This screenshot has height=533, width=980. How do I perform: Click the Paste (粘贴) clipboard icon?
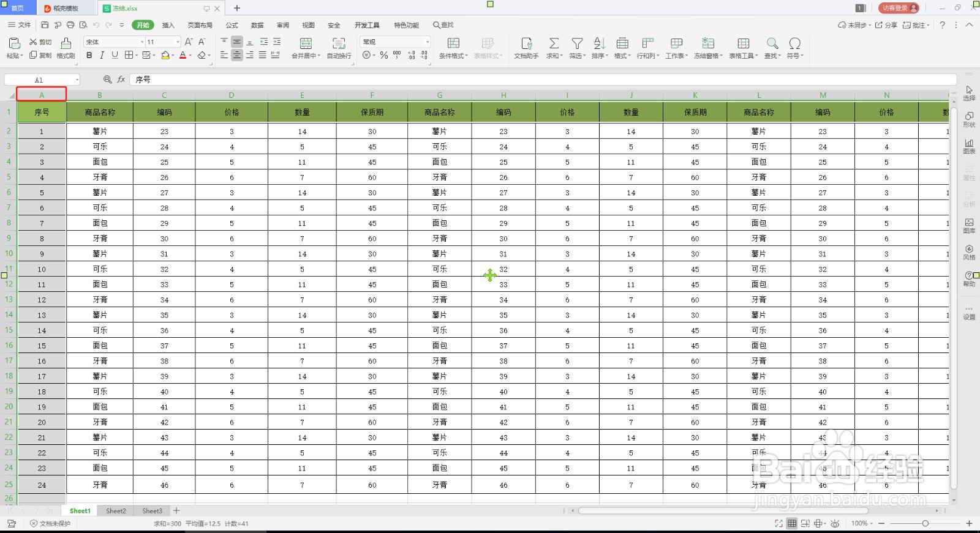pyautogui.click(x=13, y=43)
